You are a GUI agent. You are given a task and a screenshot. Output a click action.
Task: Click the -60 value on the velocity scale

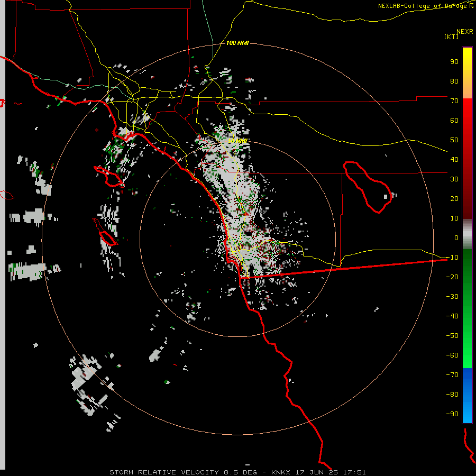click(x=452, y=355)
